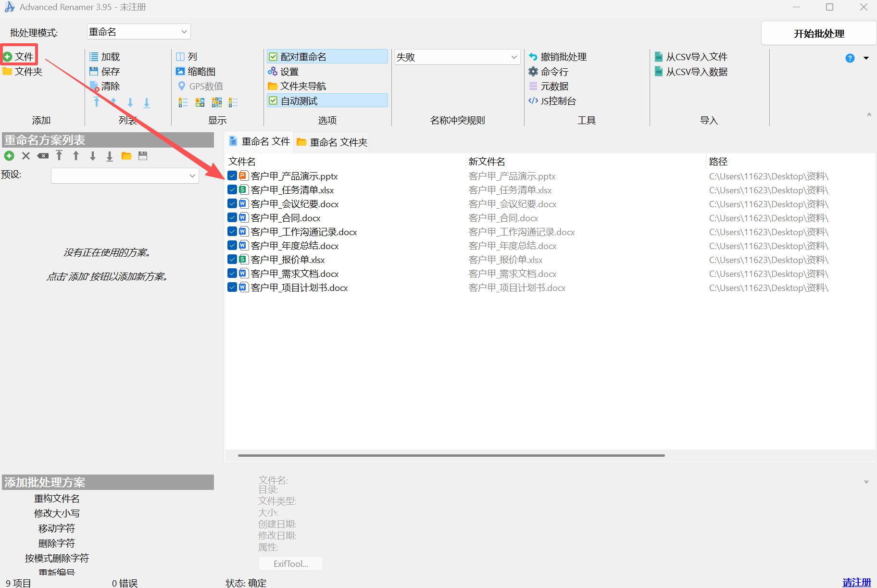Select file row 客户甲_项目计划书.docx
The width and height of the screenshot is (877, 588).
click(x=550, y=288)
